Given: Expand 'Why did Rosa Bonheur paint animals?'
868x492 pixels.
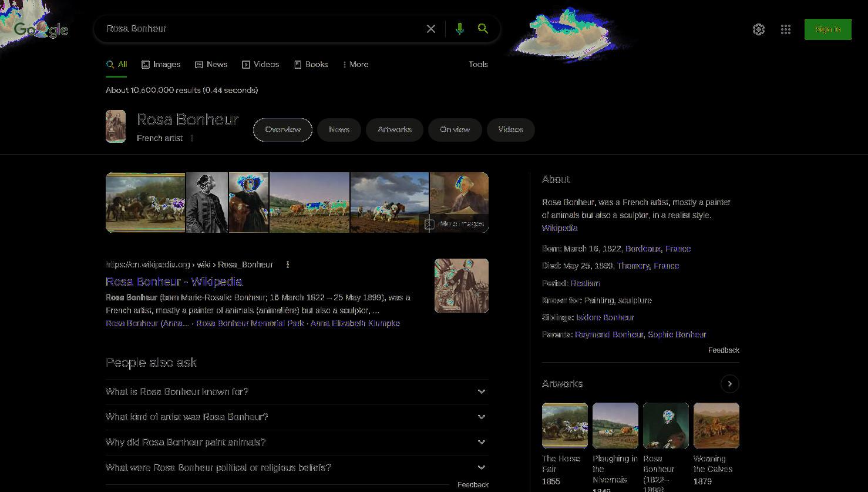Looking at the screenshot, I should click(297, 442).
